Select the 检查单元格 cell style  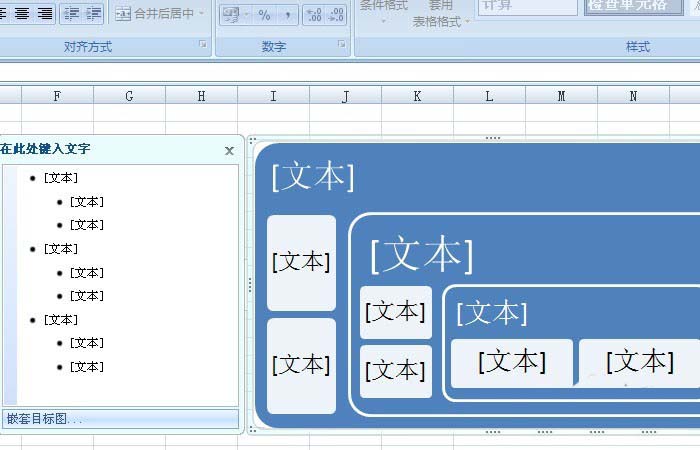tap(634, 7)
